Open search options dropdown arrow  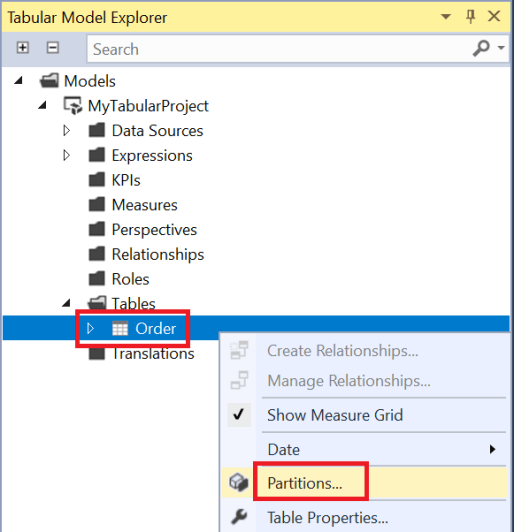coord(501,48)
